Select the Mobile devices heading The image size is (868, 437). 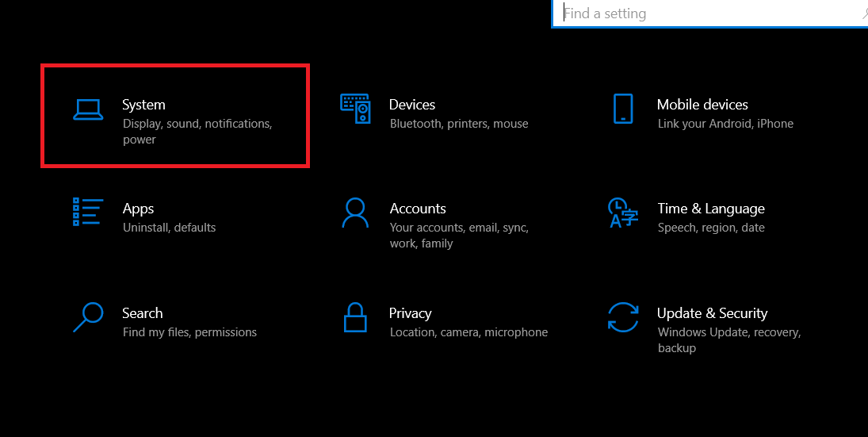coord(702,105)
